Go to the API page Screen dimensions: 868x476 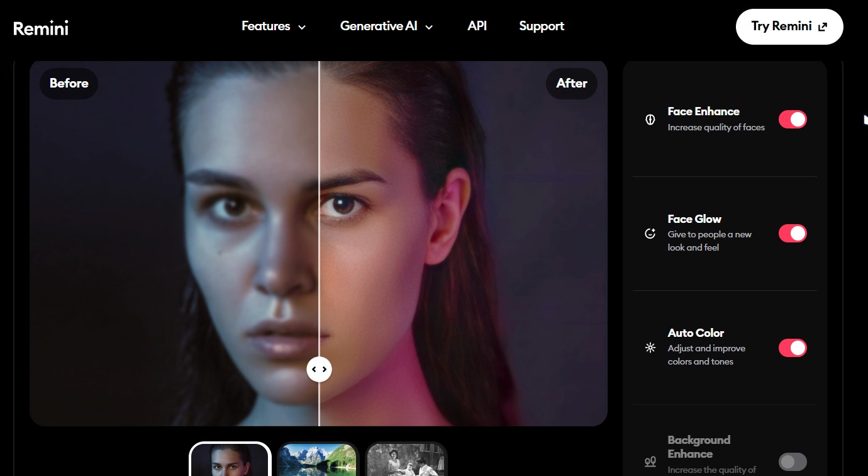tap(477, 26)
